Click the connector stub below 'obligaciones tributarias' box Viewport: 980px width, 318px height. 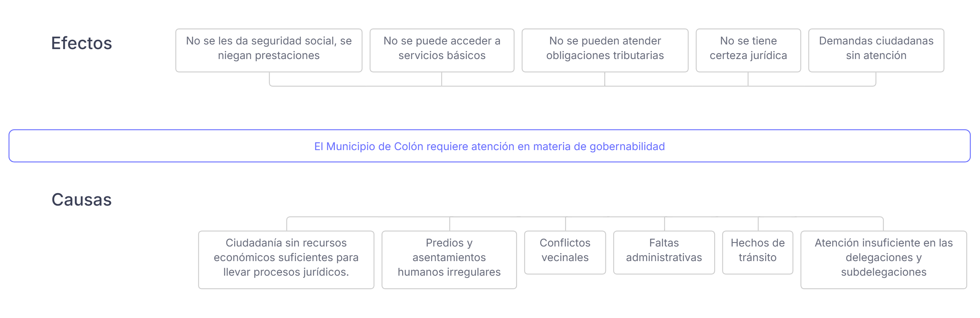click(x=605, y=79)
